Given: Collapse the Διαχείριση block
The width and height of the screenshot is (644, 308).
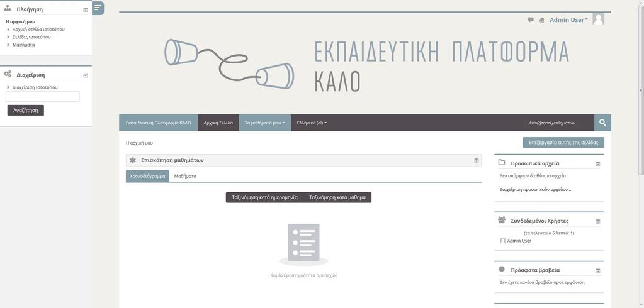Looking at the screenshot, I should coord(86,75).
